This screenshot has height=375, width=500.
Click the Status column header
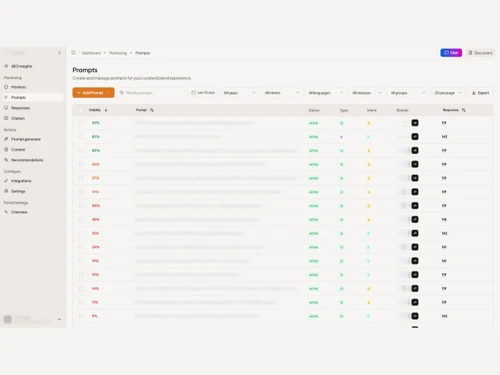tap(314, 110)
